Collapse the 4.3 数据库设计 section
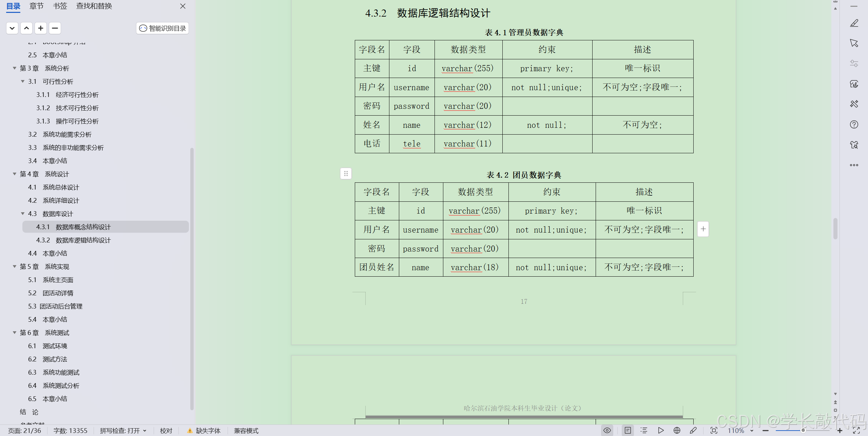868x436 pixels. tap(22, 214)
